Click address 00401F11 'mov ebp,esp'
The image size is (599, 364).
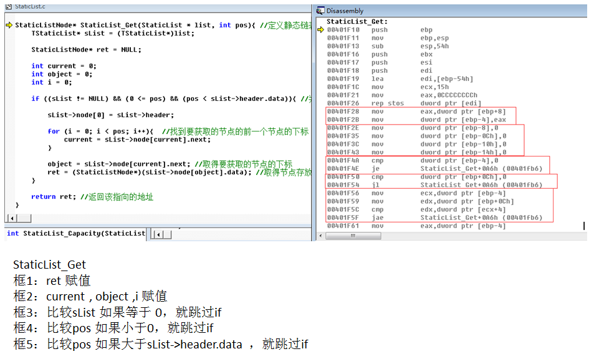[x=388, y=38]
